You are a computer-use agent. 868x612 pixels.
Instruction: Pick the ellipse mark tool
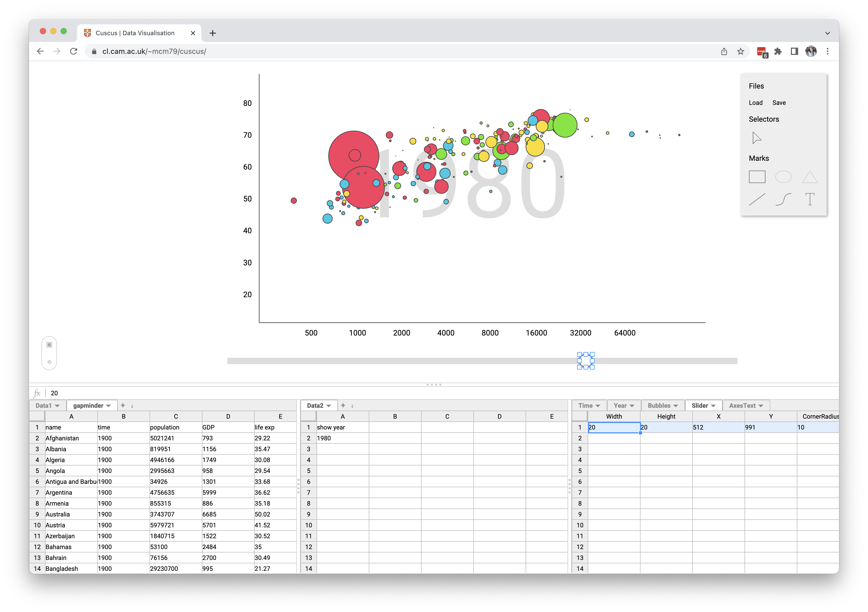(783, 177)
